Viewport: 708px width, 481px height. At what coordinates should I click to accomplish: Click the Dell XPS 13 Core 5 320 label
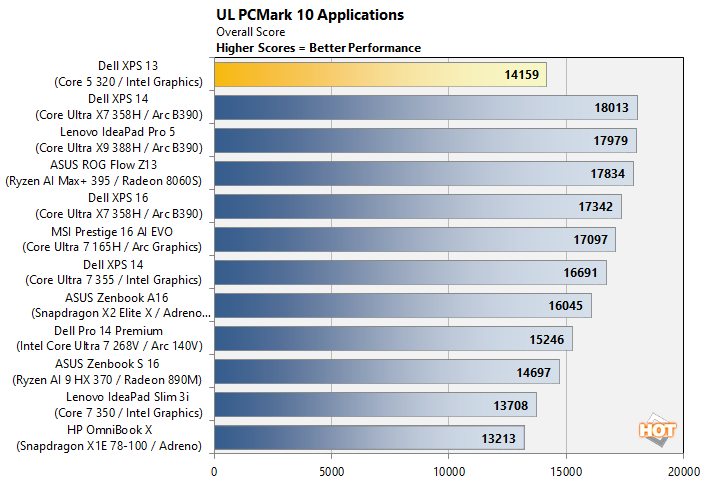pyautogui.click(x=128, y=74)
